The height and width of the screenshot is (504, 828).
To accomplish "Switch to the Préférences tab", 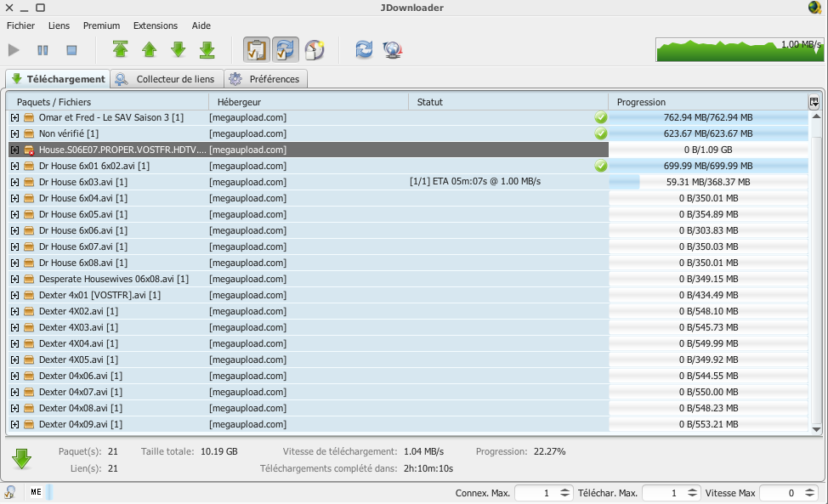I will point(266,79).
